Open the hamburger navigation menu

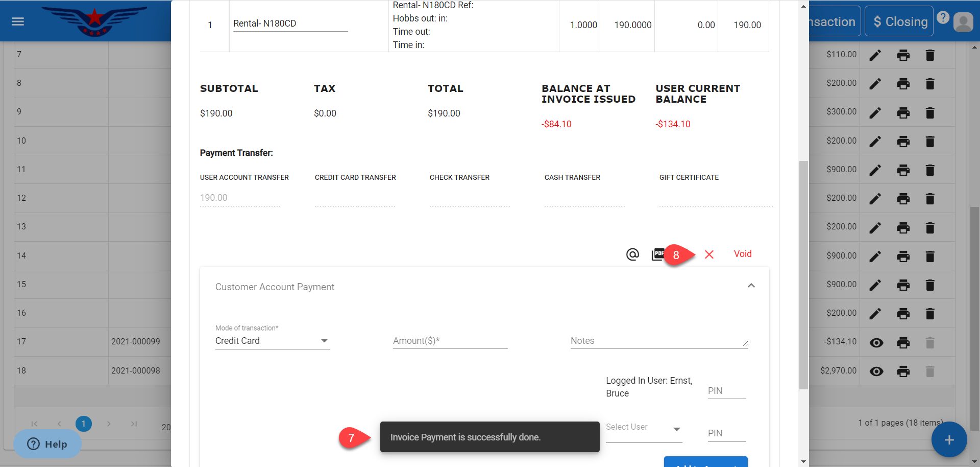(x=18, y=21)
